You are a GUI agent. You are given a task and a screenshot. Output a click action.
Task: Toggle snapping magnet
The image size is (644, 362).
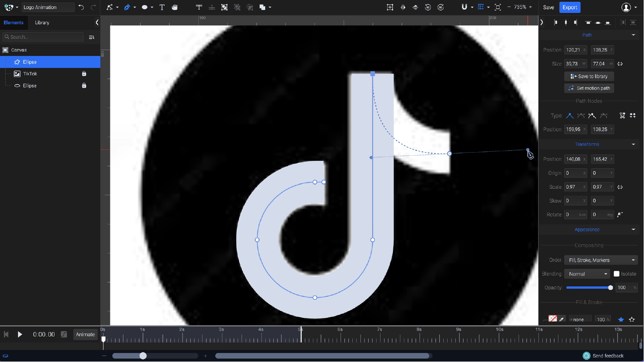(464, 7)
